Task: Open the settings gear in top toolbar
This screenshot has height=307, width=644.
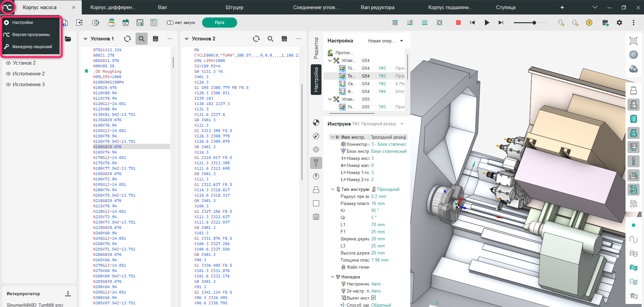Action: click(619, 23)
